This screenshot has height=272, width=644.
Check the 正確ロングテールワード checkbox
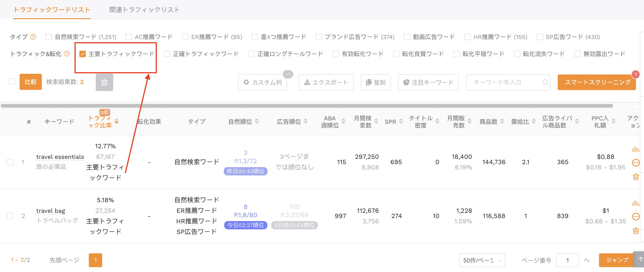tap(251, 54)
